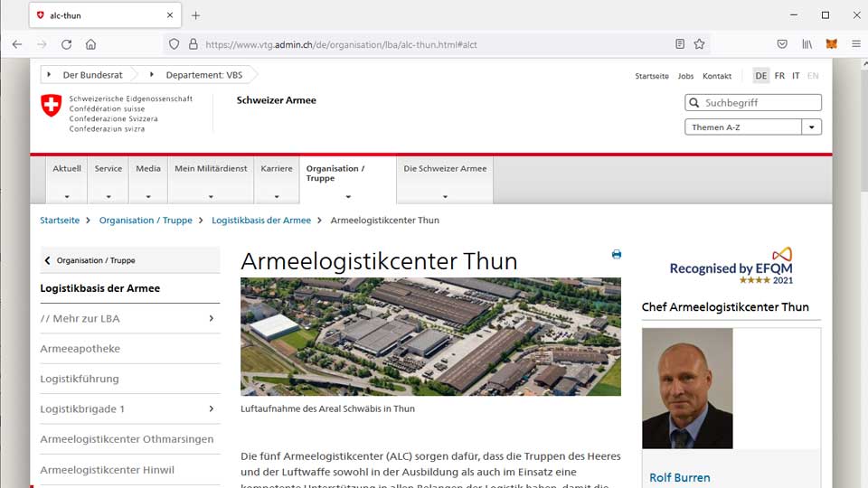Expand Der Bundesrat header arrow
Image resolution: width=868 pixels, height=488 pixels.
click(49, 75)
